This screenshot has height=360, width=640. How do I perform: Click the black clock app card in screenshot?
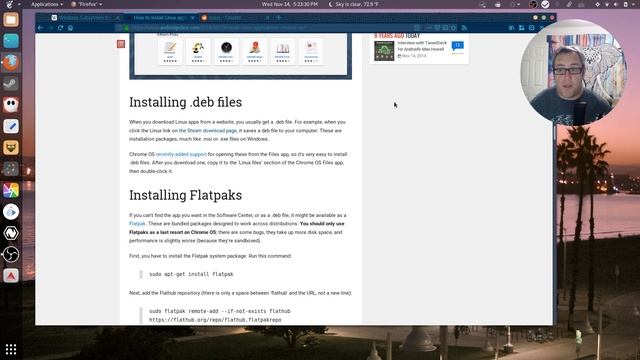coord(226,51)
